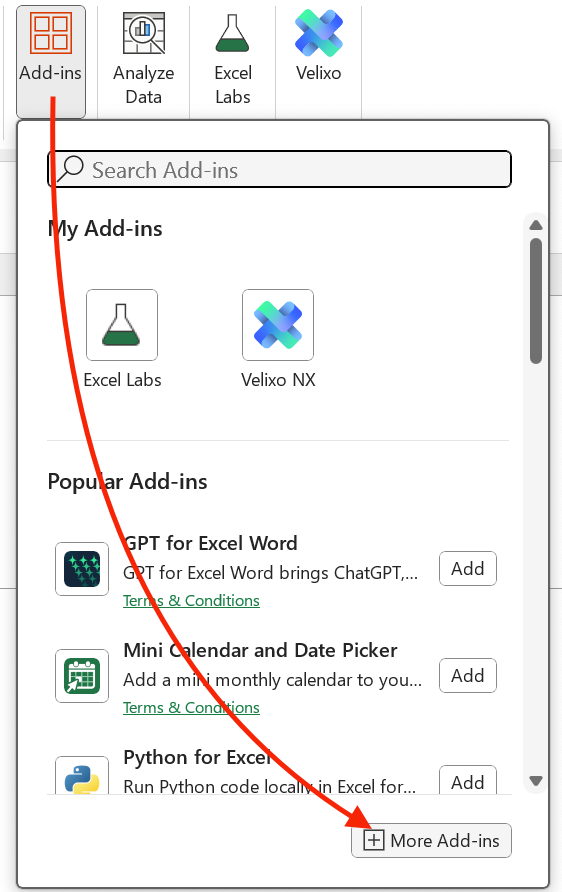The image size is (562, 892).
Task: Click description 'Add a mini monthly calendar to you...'
Action: click(272, 680)
